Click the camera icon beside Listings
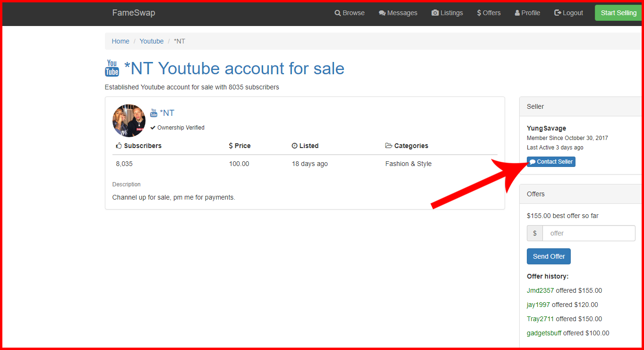 [435, 13]
